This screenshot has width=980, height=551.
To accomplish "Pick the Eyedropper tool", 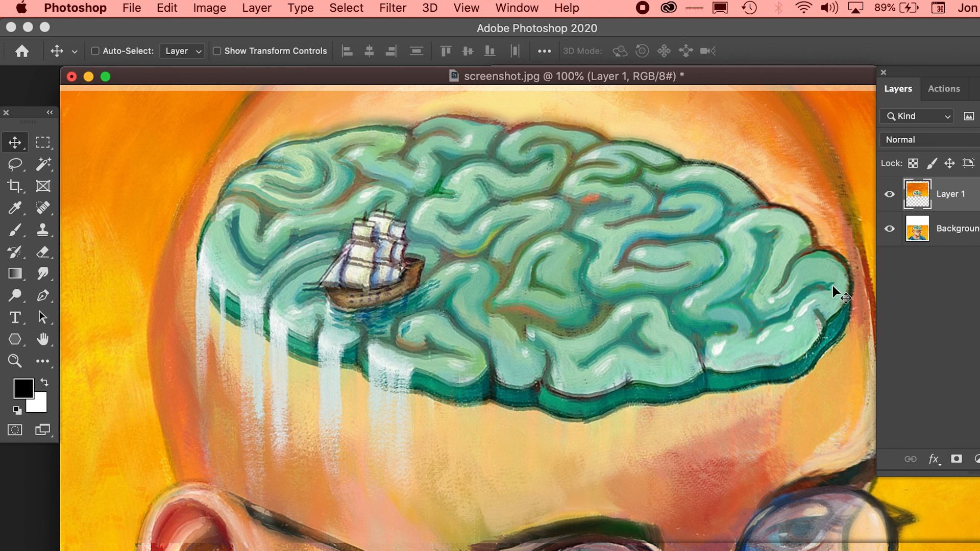I will tap(15, 208).
